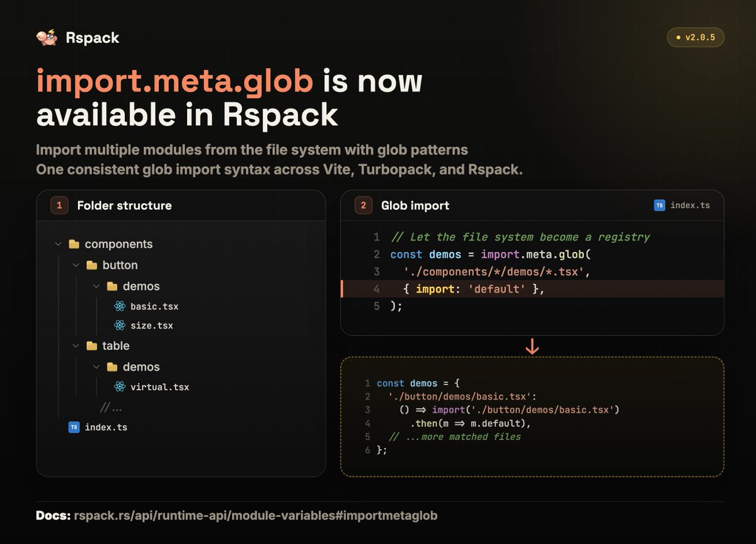Click the 'Glob import' panel title

[415, 205]
